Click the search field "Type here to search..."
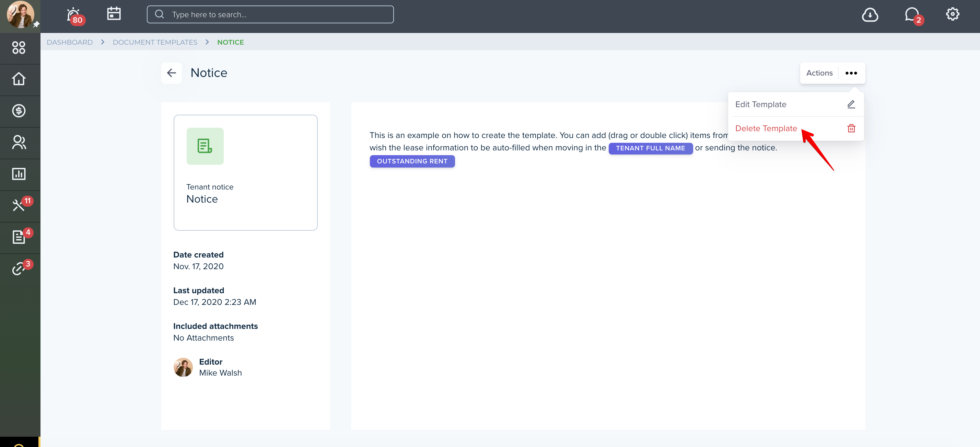The height and width of the screenshot is (447, 980). click(x=270, y=14)
